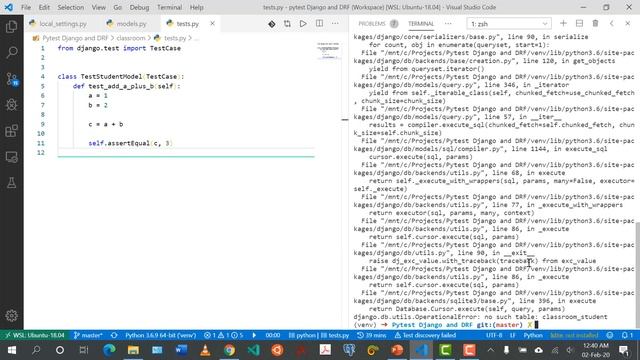
Task: Place cursor on editor line 12
Action: click(x=186, y=153)
